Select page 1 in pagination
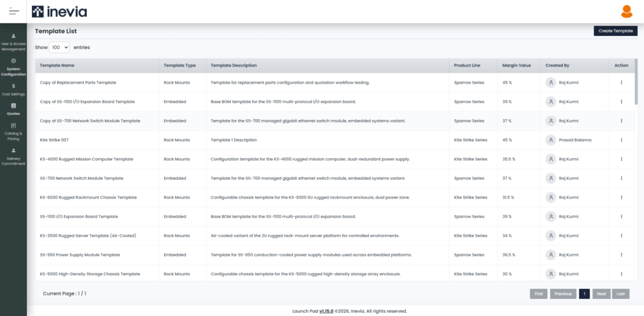This screenshot has width=644, height=316. click(584, 294)
